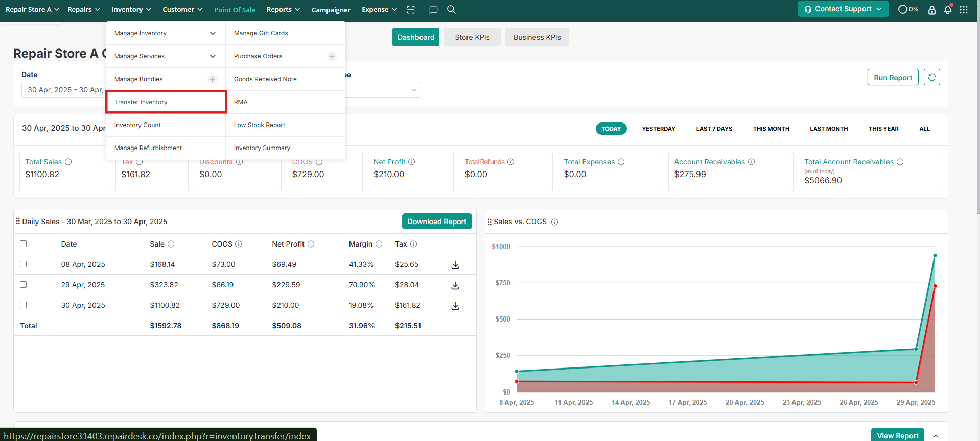
Task: Click the refresh icon beside Run Report
Action: point(931,77)
